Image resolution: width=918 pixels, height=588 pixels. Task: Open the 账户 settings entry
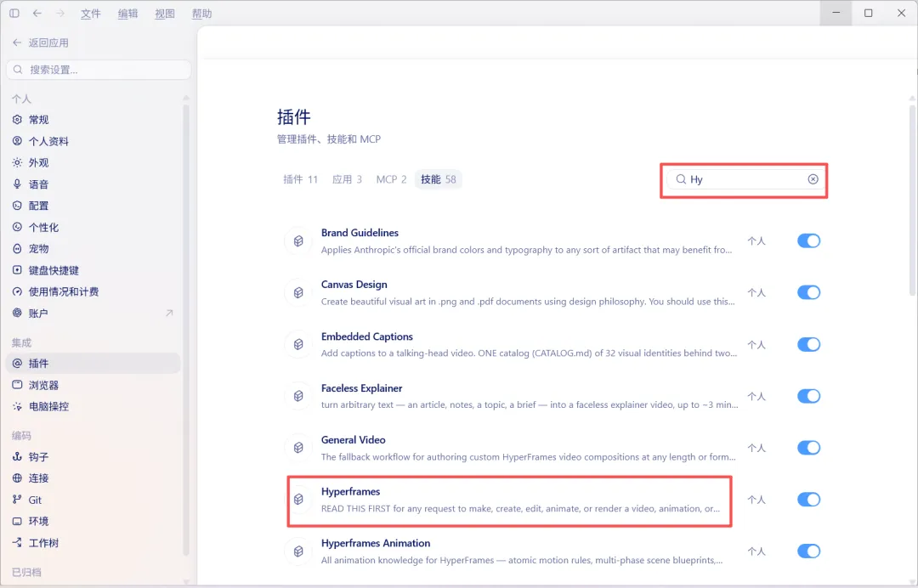point(93,313)
